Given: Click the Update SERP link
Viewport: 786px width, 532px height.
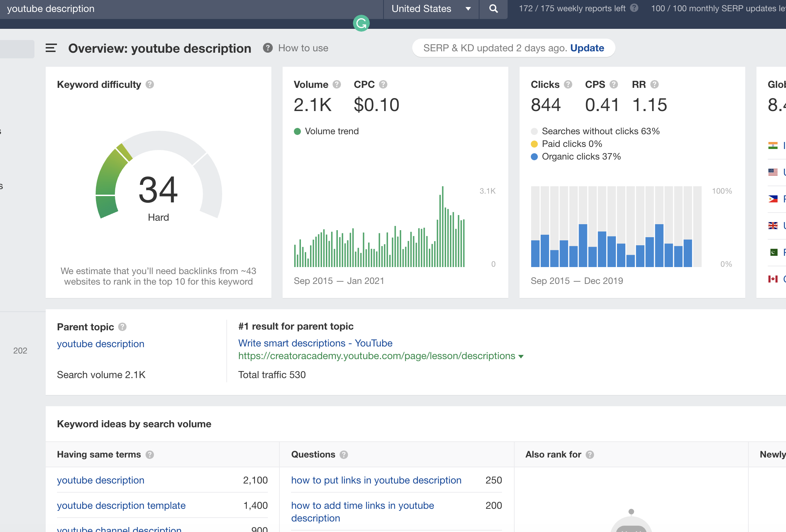Looking at the screenshot, I should tap(587, 48).
